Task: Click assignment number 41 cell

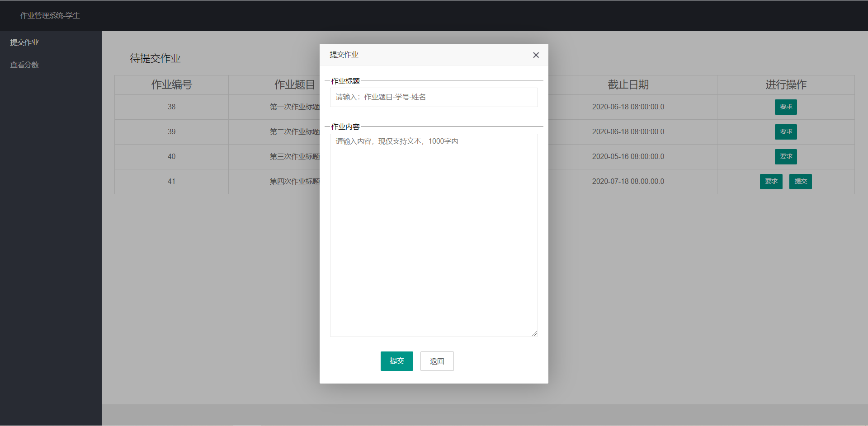Action: 171,182
